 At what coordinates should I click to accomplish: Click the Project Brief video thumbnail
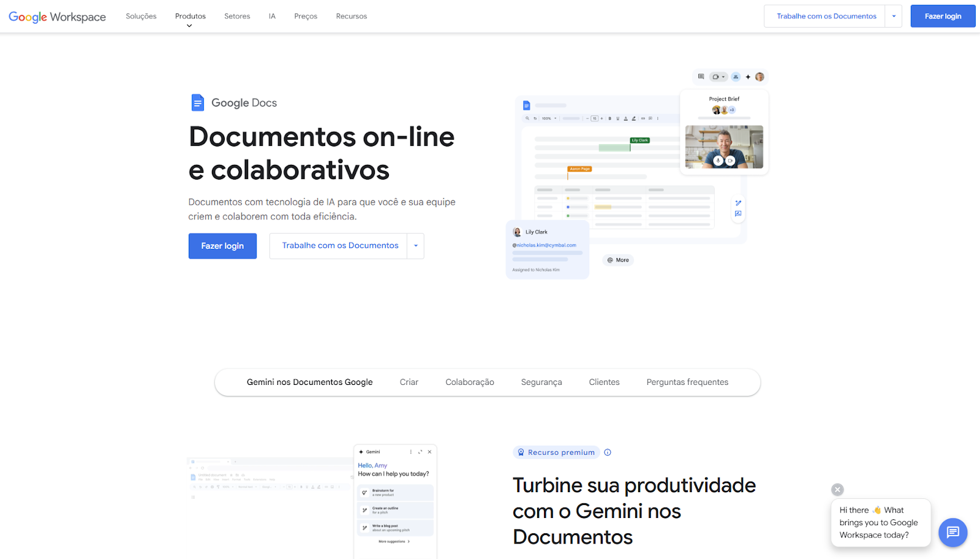[x=724, y=147]
